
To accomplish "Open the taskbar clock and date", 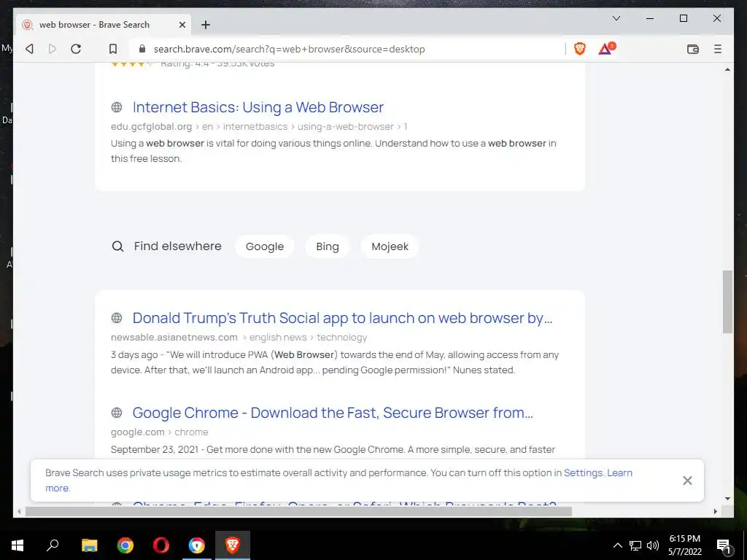I will (x=684, y=545).
